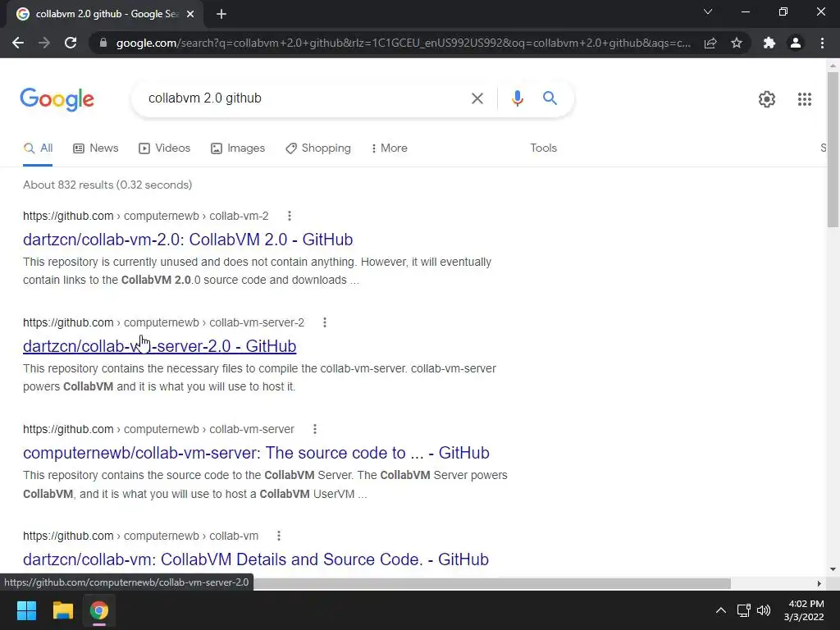
Task: Click the github.com › collab-vm-server-2 breadcrumb URL
Action: (x=163, y=322)
